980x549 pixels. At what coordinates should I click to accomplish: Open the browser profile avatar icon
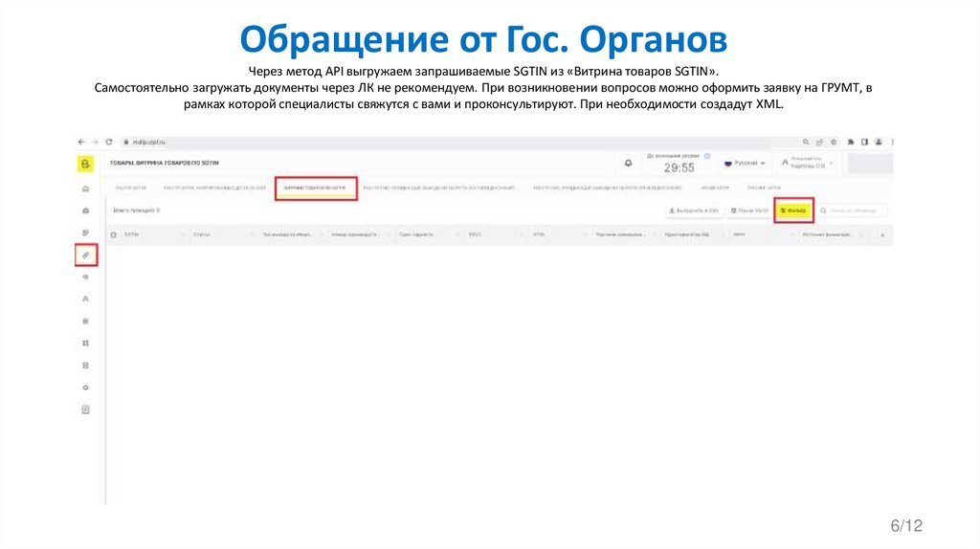(879, 143)
